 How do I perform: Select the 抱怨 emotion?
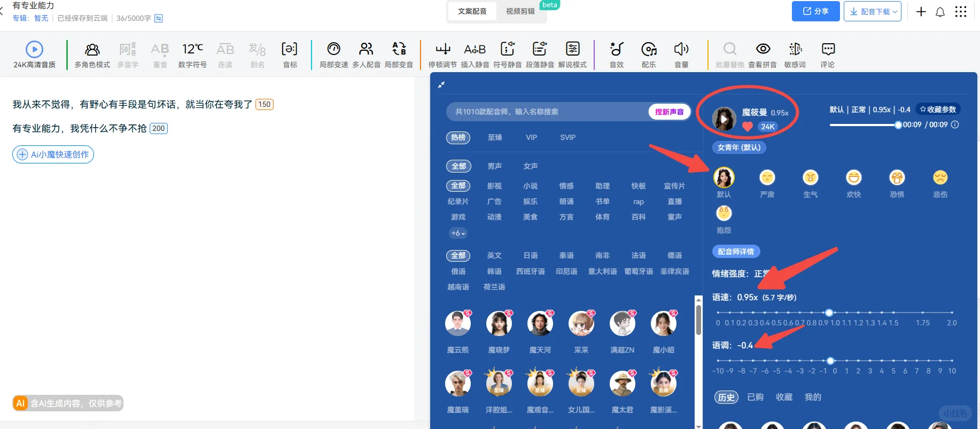(x=724, y=213)
